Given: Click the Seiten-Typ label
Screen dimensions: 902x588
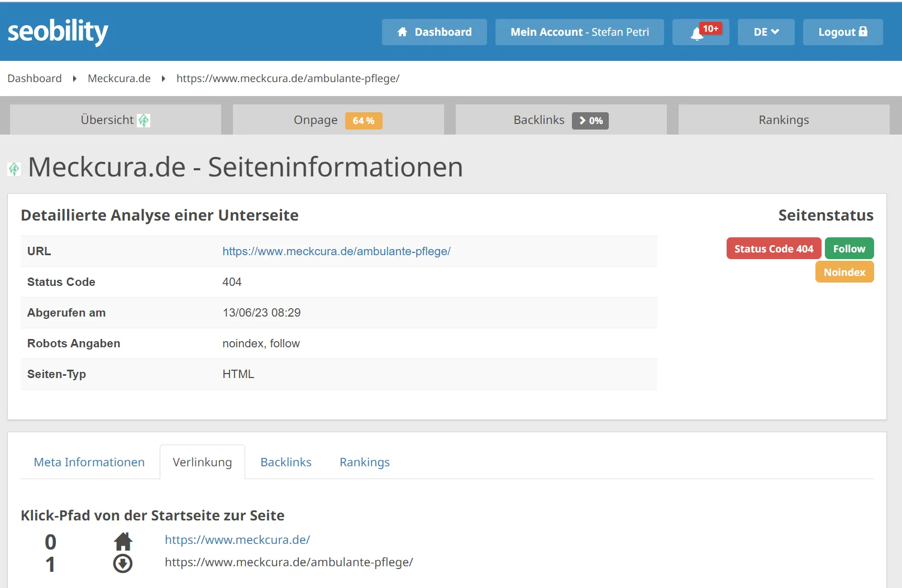Looking at the screenshot, I should [x=56, y=374].
